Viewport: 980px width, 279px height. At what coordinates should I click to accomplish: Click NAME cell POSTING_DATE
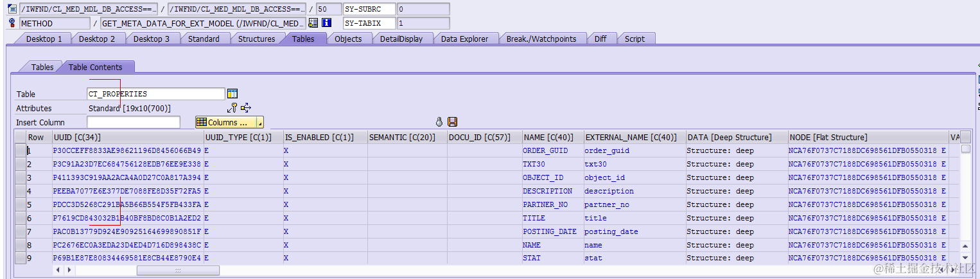(552, 231)
